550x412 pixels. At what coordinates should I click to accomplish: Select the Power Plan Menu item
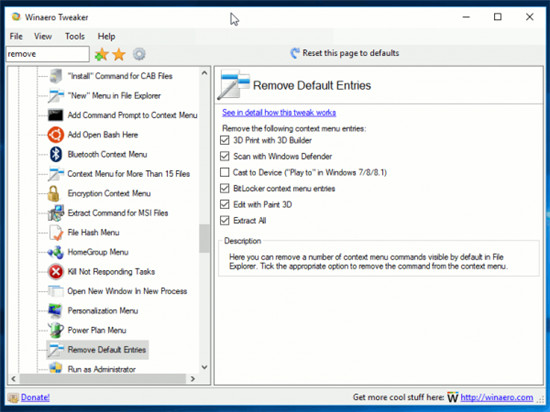pyautogui.click(x=97, y=330)
